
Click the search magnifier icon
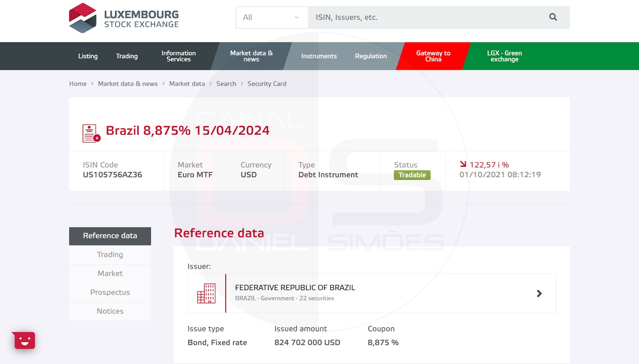point(553,17)
